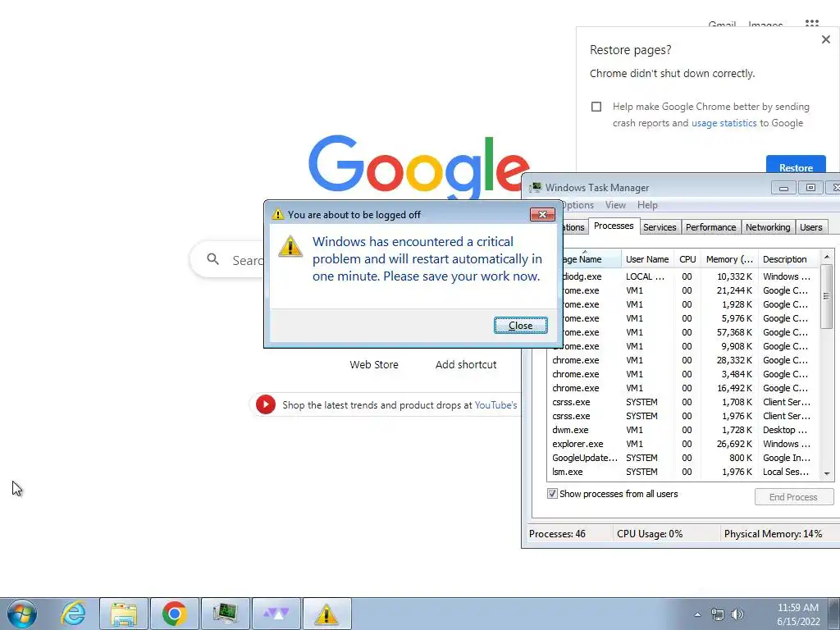The height and width of the screenshot is (630, 840).
Task: Open the Google apps grid icon
Action: point(811,24)
